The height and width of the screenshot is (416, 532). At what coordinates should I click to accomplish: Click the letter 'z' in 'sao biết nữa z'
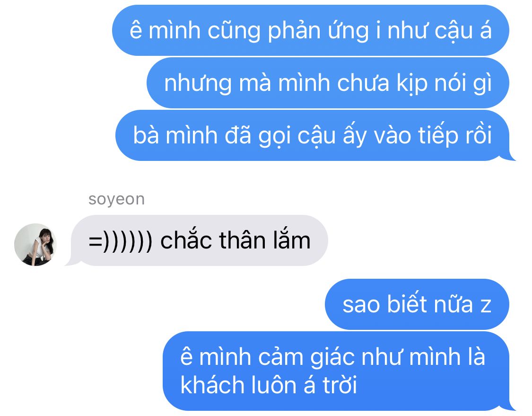point(486,306)
